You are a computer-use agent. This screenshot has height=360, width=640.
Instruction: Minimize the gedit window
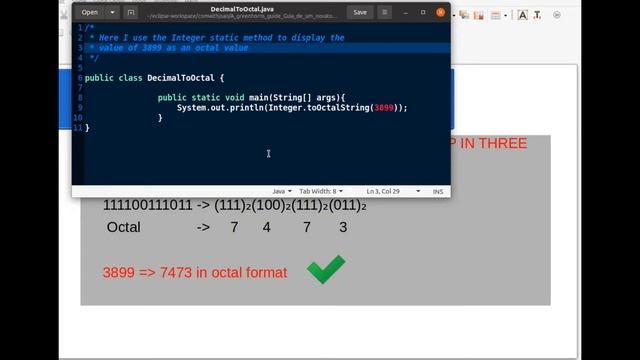pyautogui.click(x=405, y=12)
